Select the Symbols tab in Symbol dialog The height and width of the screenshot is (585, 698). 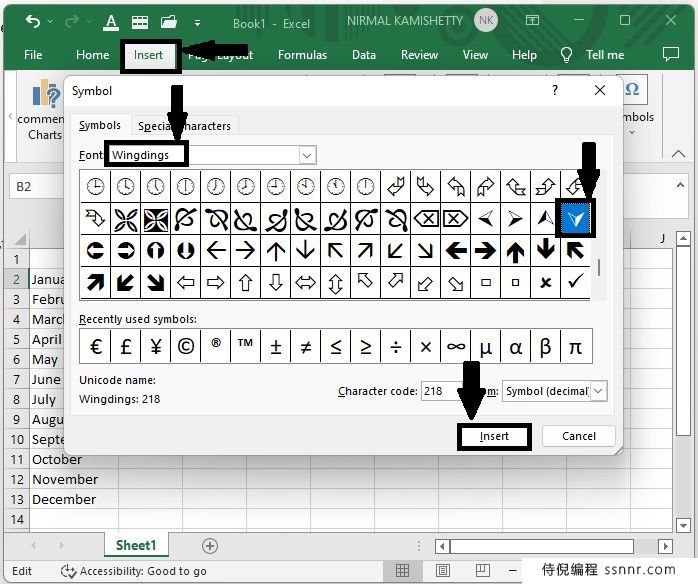click(100, 125)
